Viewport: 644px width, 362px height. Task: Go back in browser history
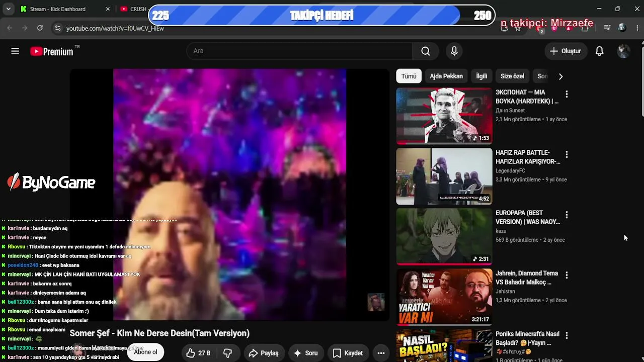(x=10, y=28)
